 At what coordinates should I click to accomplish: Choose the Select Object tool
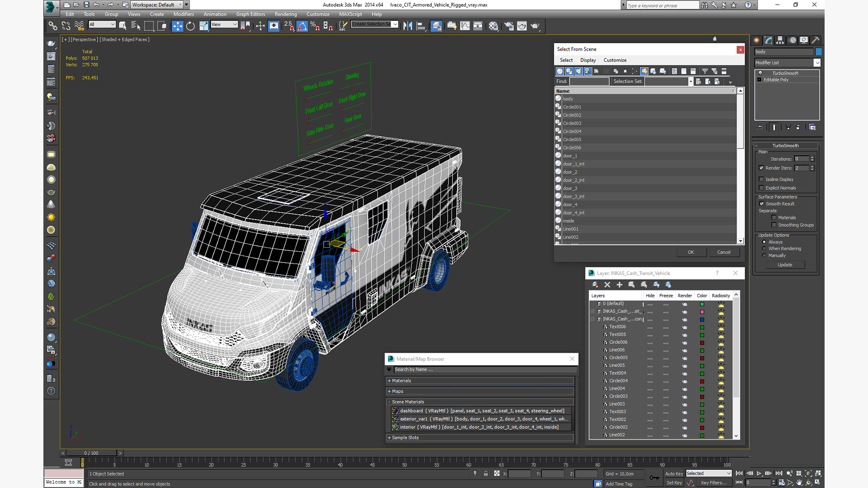tap(123, 26)
